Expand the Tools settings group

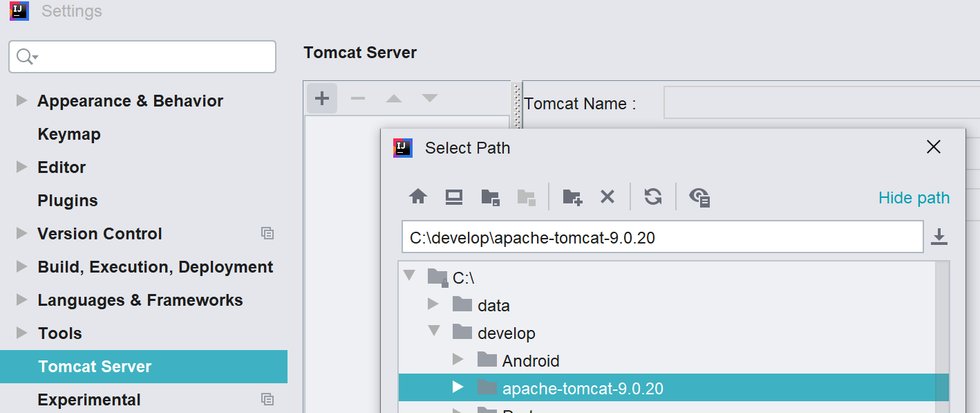pos(22,333)
